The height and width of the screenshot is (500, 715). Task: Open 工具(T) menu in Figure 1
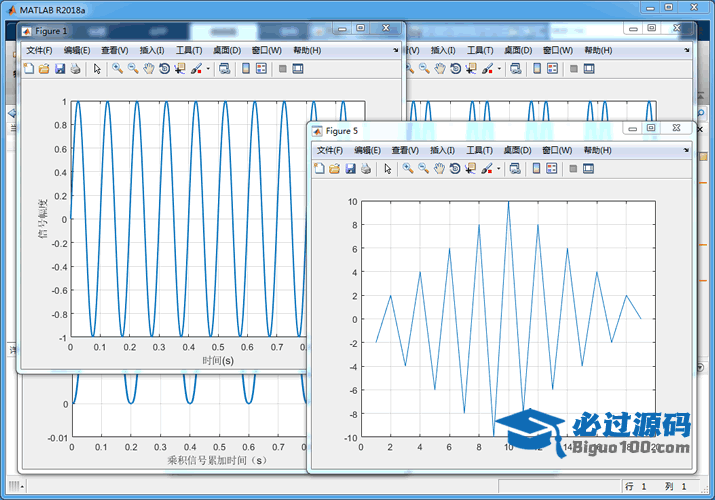(189, 50)
